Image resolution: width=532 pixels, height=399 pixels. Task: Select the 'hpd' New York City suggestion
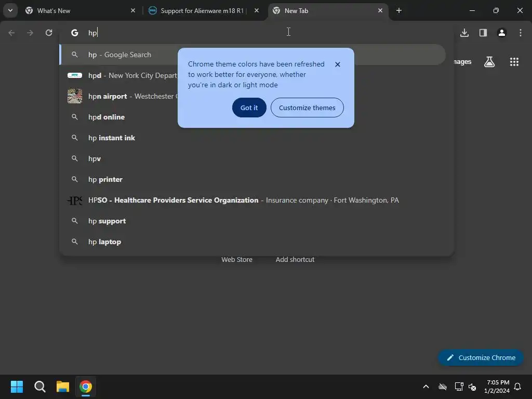coord(119,75)
